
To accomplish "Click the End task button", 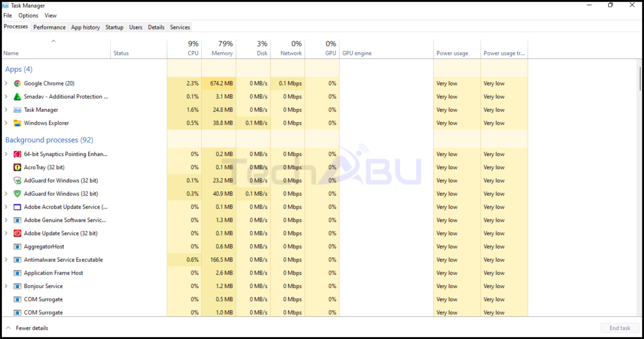I will tap(619, 328).
